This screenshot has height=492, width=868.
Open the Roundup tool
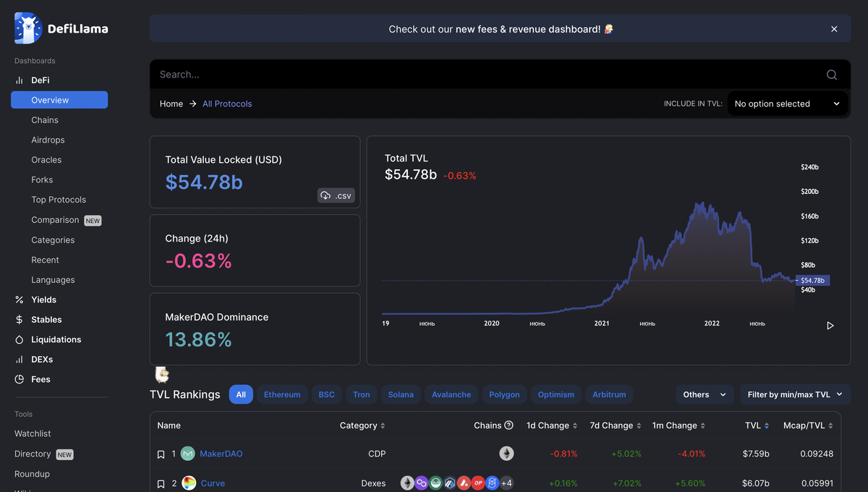32,474
